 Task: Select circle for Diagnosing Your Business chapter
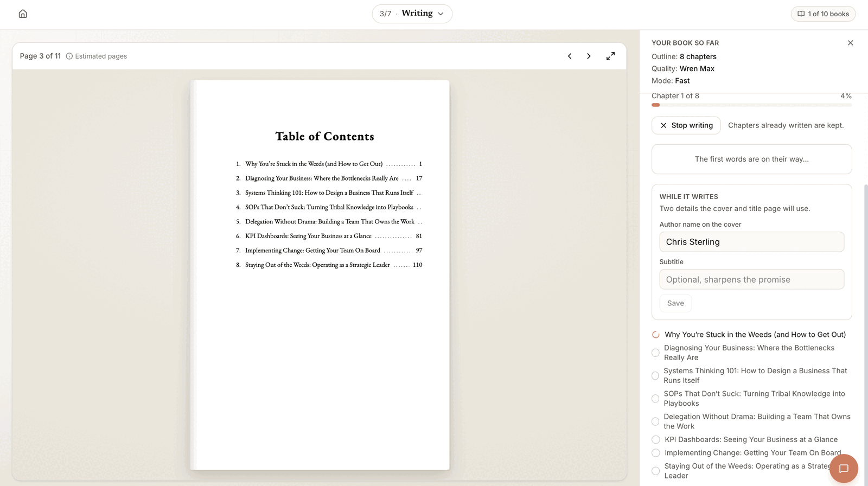pyautogui.click(x=655, y=353)
